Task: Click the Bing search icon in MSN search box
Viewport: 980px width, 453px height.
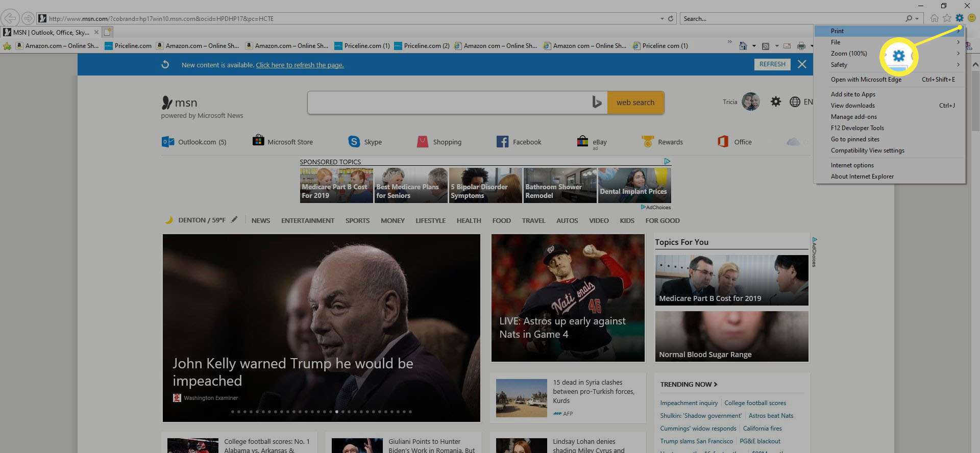Action: (x=596, y=103)
